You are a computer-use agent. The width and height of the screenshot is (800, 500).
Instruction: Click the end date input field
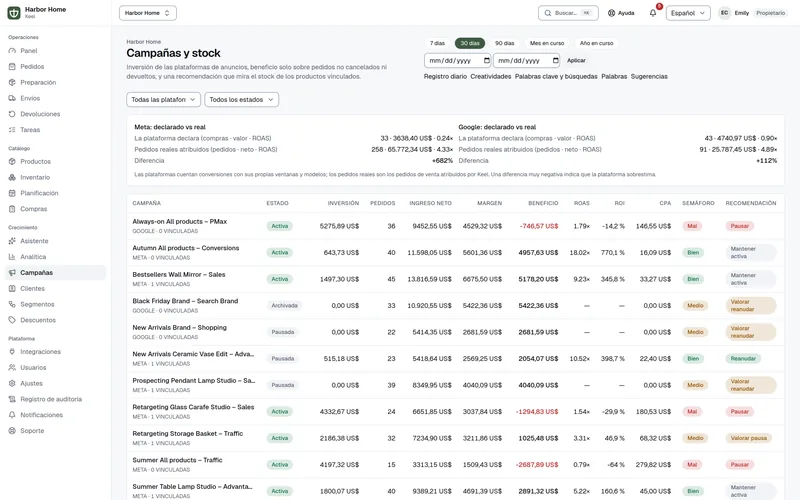point(527,60)
